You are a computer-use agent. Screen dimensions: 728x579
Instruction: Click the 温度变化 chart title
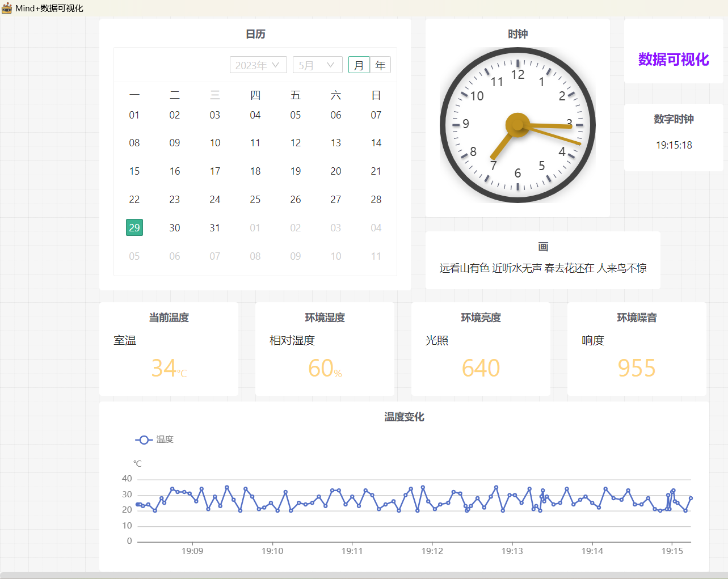[404, 417]
